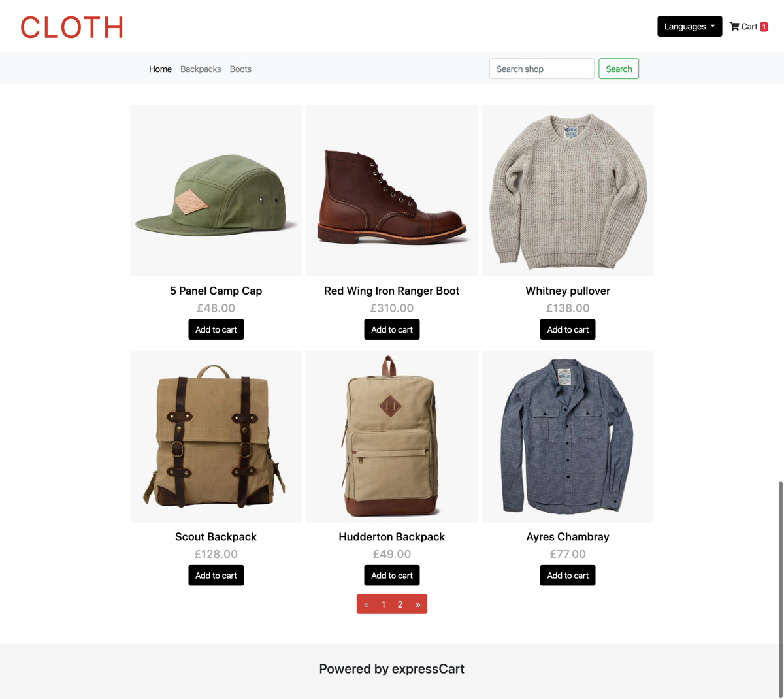Screen dimensions: 784x699
Task: Add Red Wing Iron Ranger Boot to cart
Action: point(392,329)
